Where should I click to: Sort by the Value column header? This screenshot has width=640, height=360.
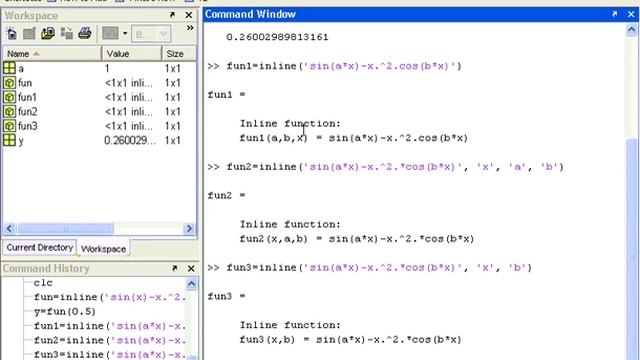coord(131,53)
